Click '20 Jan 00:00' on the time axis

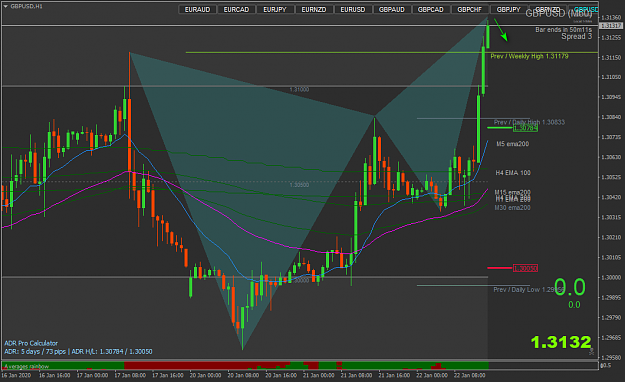[x=205, y=375]
